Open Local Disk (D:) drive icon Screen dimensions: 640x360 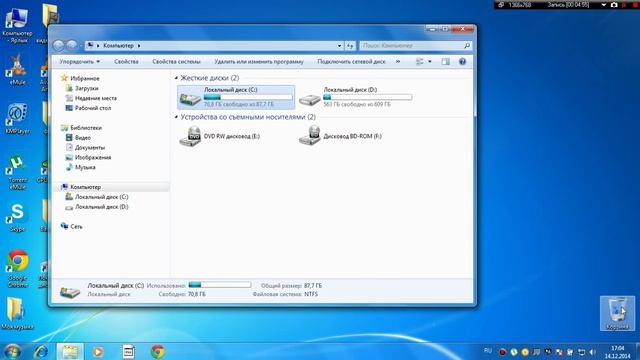310,98
